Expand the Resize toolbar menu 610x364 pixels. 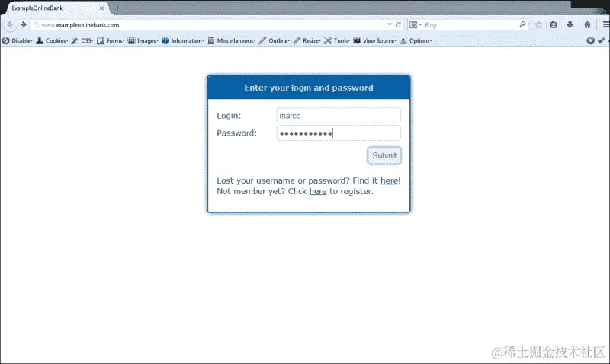[x=307, y=40]
